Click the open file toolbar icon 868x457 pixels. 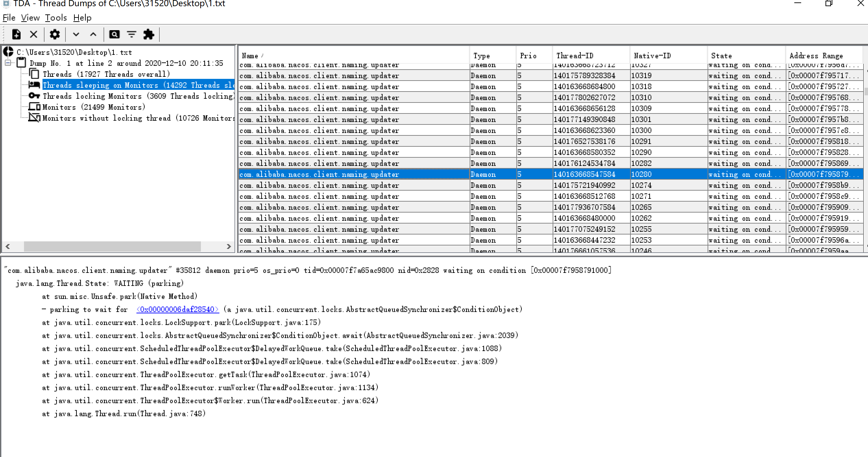(16, 34)
